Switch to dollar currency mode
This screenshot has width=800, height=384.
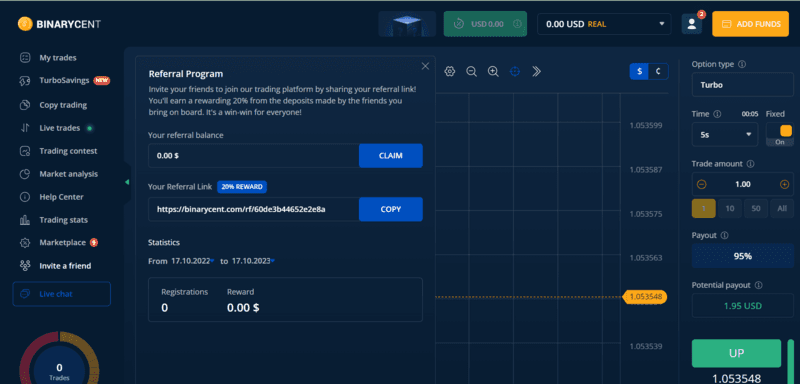point(639,71)
